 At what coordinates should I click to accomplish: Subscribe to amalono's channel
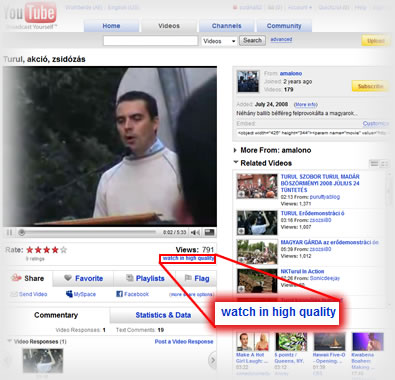pyautogui.click(x=370, y=86)
